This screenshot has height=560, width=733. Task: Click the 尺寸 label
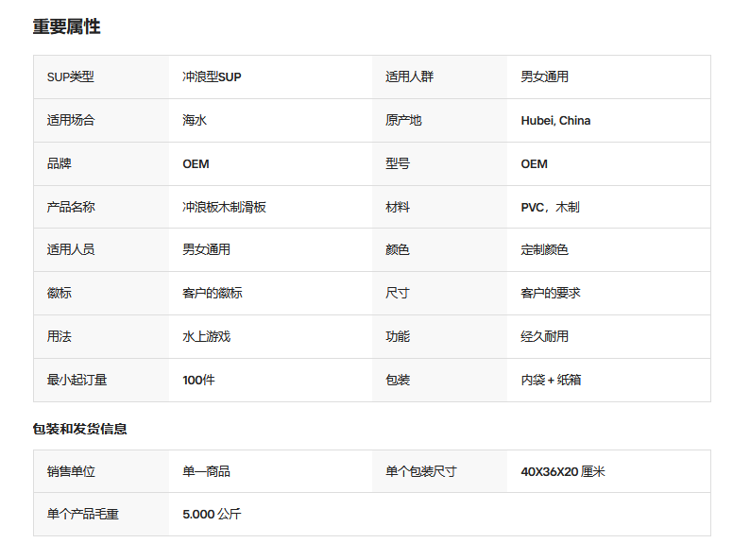tap(398, 293)
